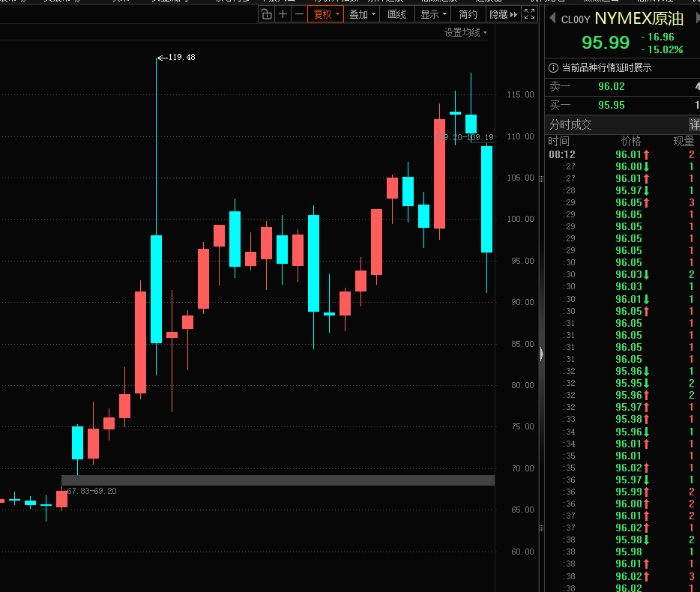Zoom out with the minus icon
This screenshot has width=700, height=592.
coord(299,14)
